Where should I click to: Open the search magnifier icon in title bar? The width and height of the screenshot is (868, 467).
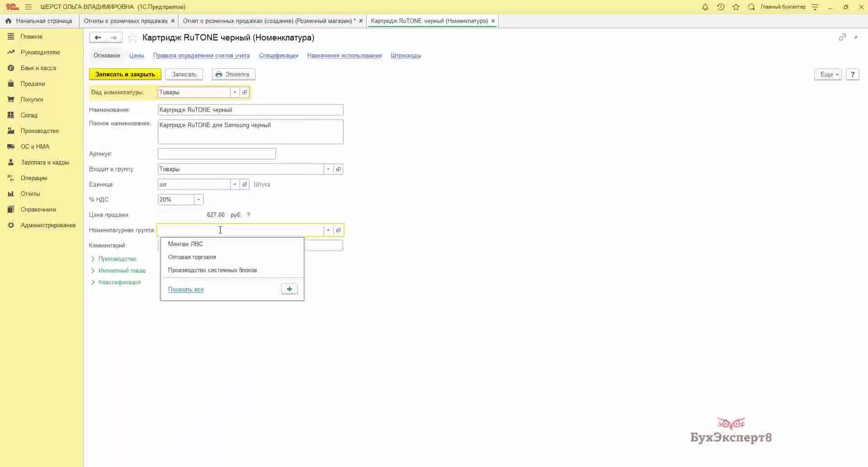pyautogui.click(x=751, y=7)
